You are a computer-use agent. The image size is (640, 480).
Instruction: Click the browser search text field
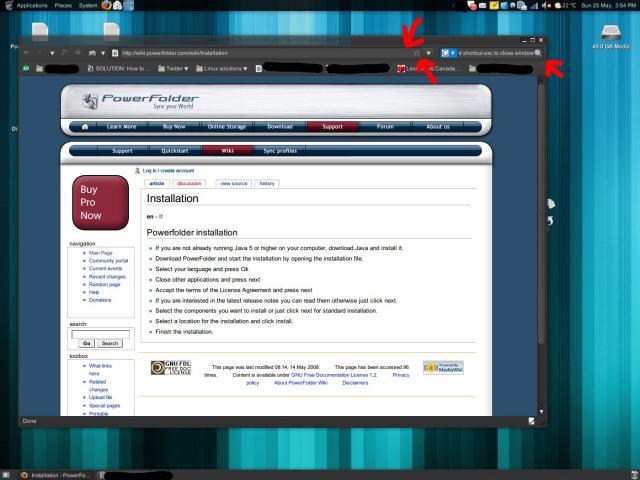[496, 53]
